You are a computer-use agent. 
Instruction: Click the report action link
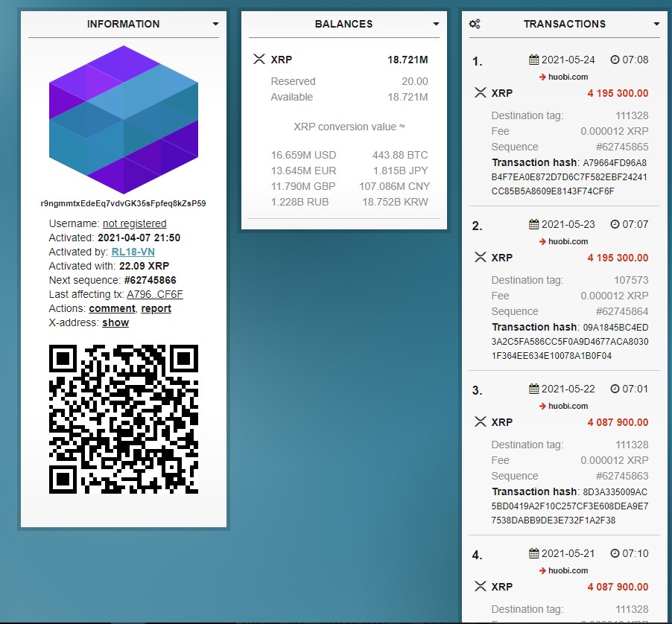tap(156, 308)
